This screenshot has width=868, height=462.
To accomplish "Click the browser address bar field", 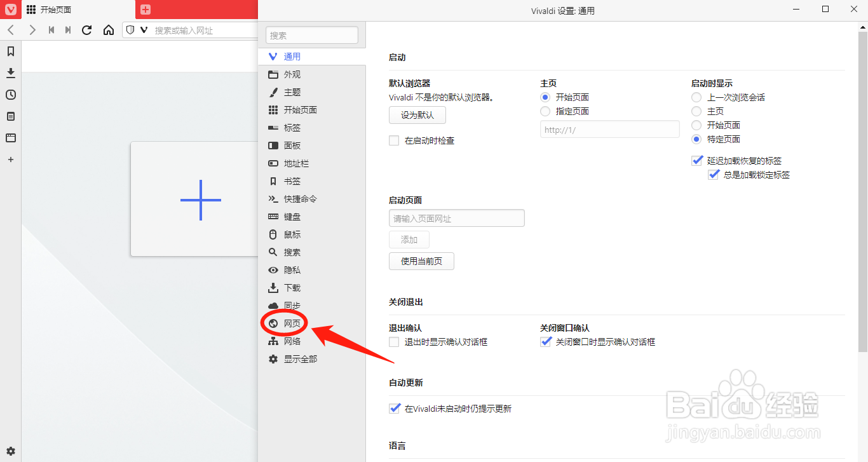I will point(190,30).
